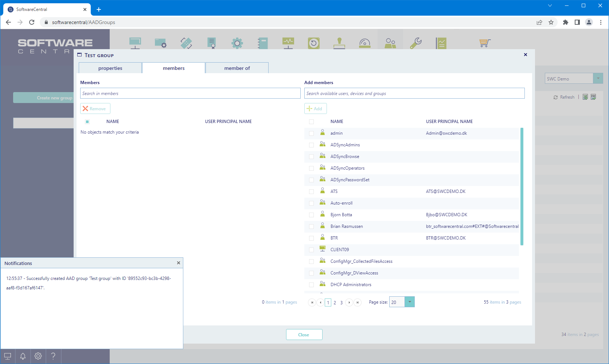Close the Notifications panel
Screen dimensions: 609x364
point(178,263)
